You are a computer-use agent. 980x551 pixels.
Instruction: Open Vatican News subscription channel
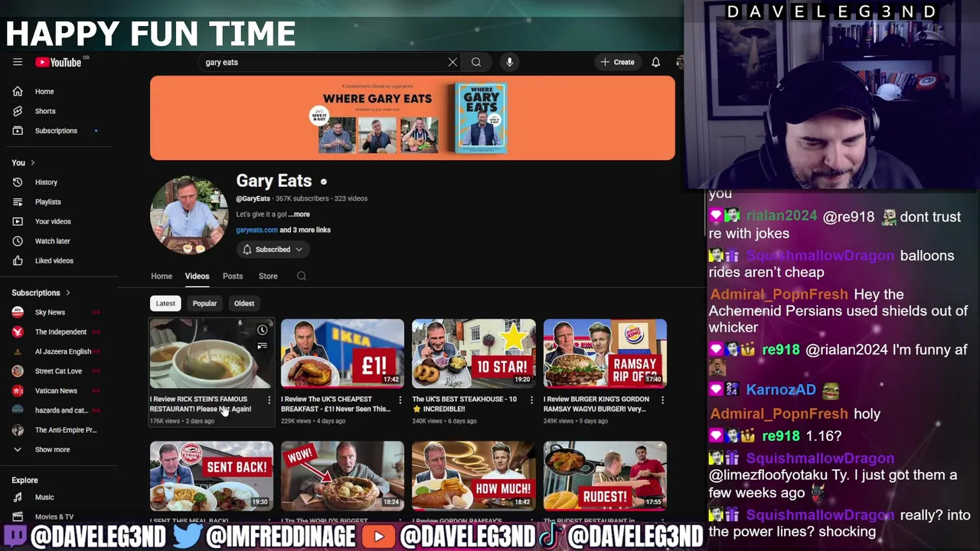click(59, 391)
